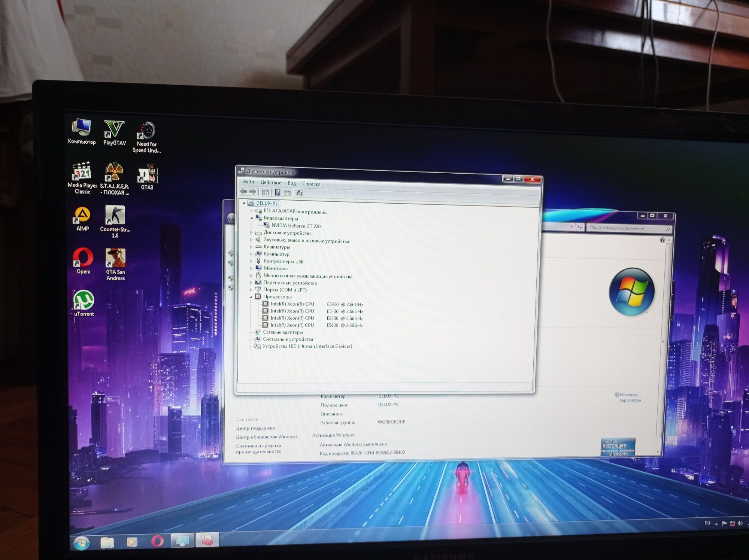The image size is (749, 560).
Task: Select the Компьютер tree item
Action: pos(276,254)
